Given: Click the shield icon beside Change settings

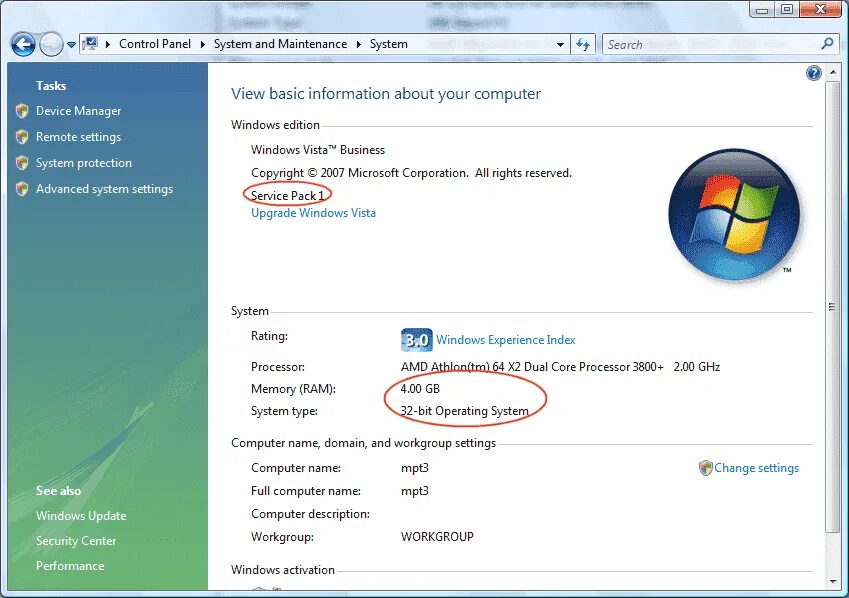Looking at the screenshot, I should click(x=706, y=468).
